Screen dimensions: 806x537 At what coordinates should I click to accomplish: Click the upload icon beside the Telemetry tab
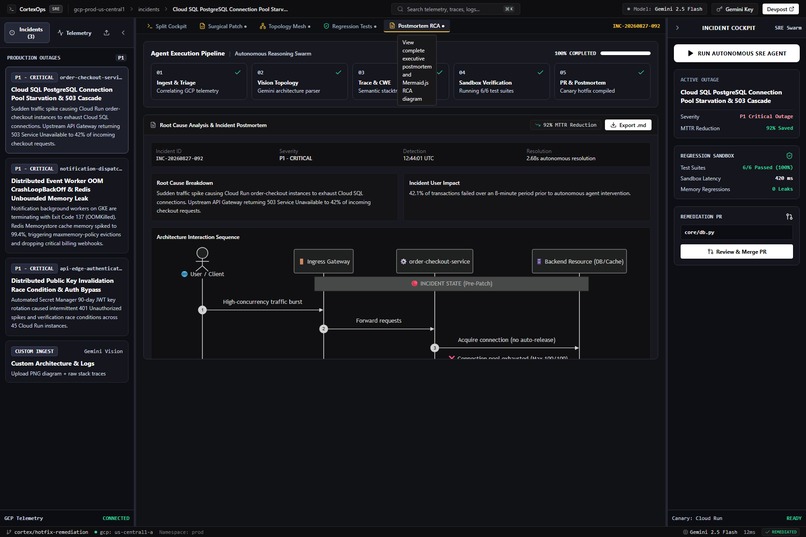[x=106, y=33]
